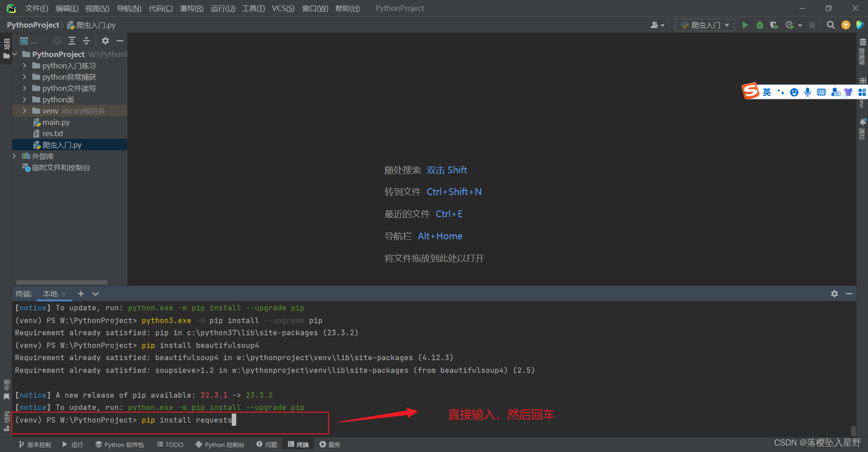Expand the python文件读写 folder
This screenshot has height=452, width=868.
[24, 88]
